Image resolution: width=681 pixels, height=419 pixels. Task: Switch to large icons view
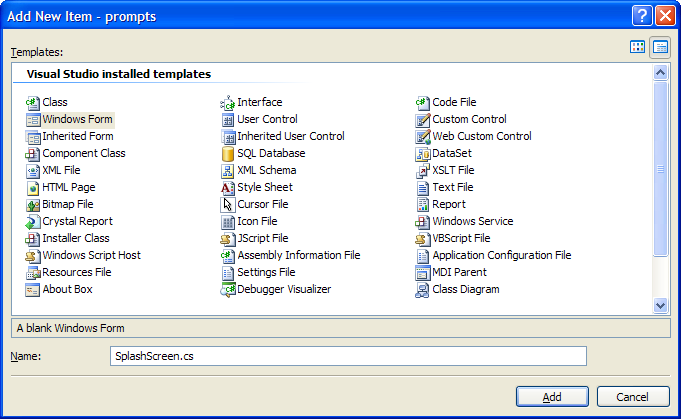637,47
